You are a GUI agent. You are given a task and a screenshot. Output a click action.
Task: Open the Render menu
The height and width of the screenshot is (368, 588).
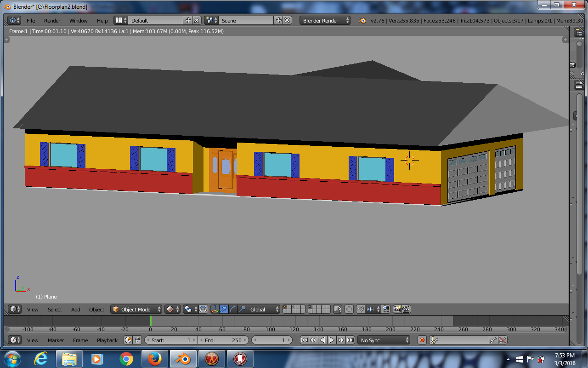tap(52, 21)
